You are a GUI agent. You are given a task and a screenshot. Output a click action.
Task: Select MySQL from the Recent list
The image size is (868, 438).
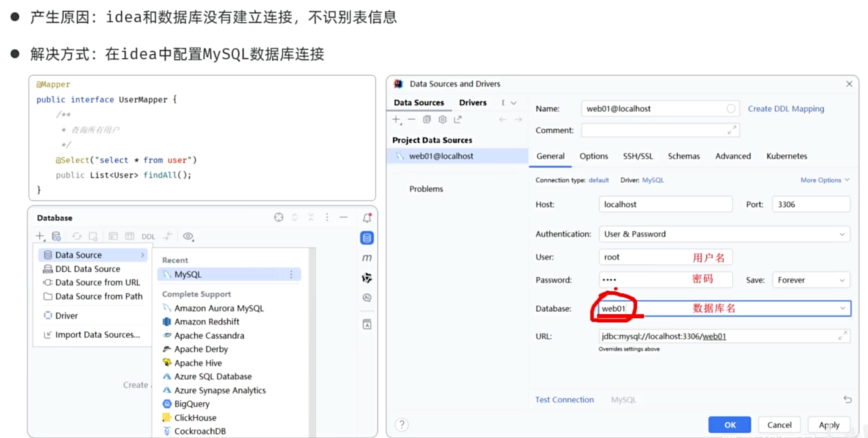pos(188,274)
